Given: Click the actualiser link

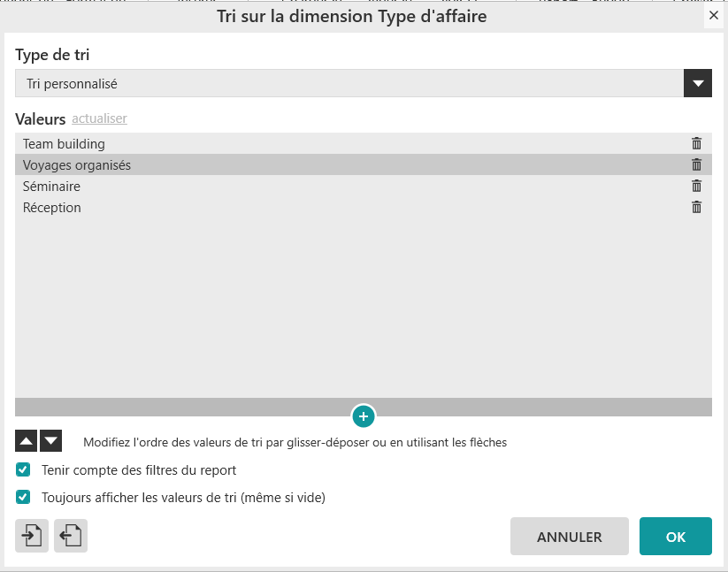Looking at the screenshot, I should 99,118.
